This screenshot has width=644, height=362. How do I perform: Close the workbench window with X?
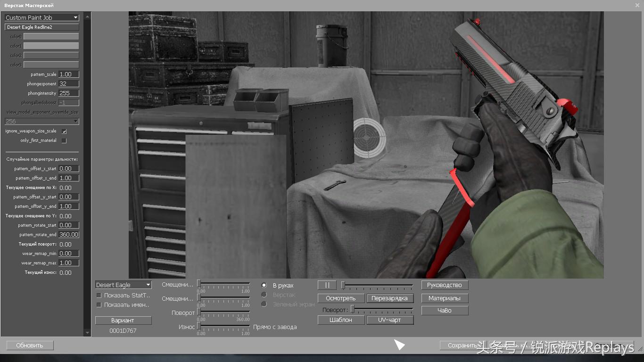(x=637, y=5)
